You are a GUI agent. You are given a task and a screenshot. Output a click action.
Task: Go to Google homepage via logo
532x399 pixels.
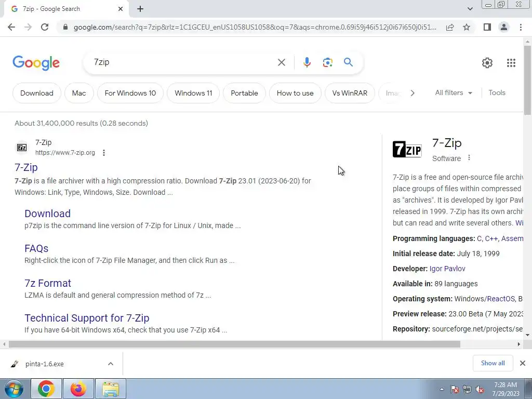[x=36, y=63]
